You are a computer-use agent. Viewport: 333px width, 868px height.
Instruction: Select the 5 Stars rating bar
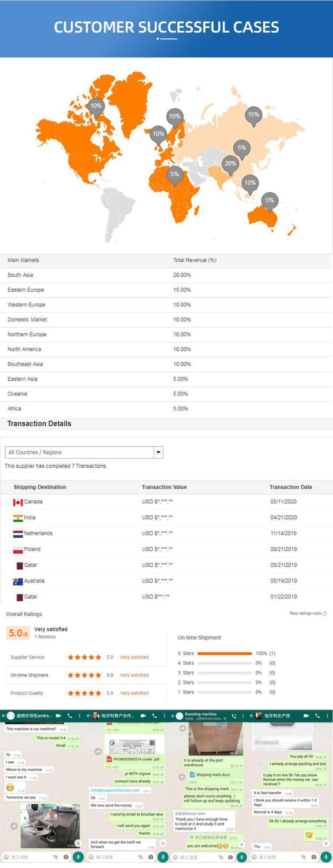(224, 653)
